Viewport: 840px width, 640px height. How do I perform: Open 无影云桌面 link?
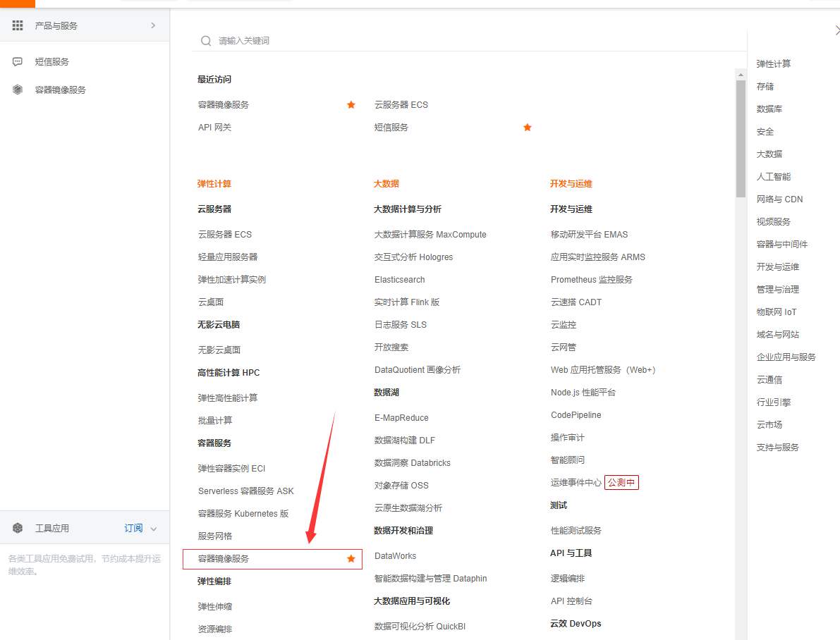click(x=219, y=350)
